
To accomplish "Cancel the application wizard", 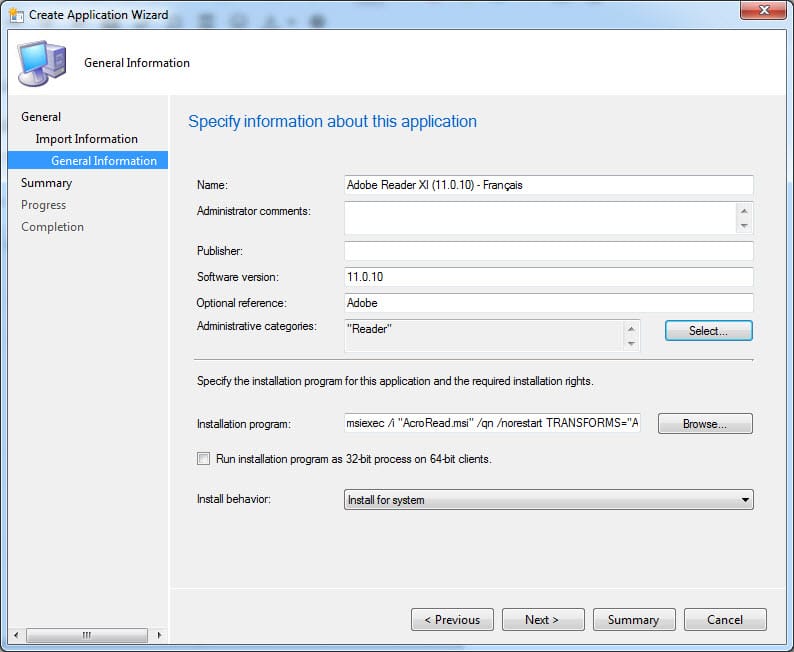I will click(x=725, y=620).
